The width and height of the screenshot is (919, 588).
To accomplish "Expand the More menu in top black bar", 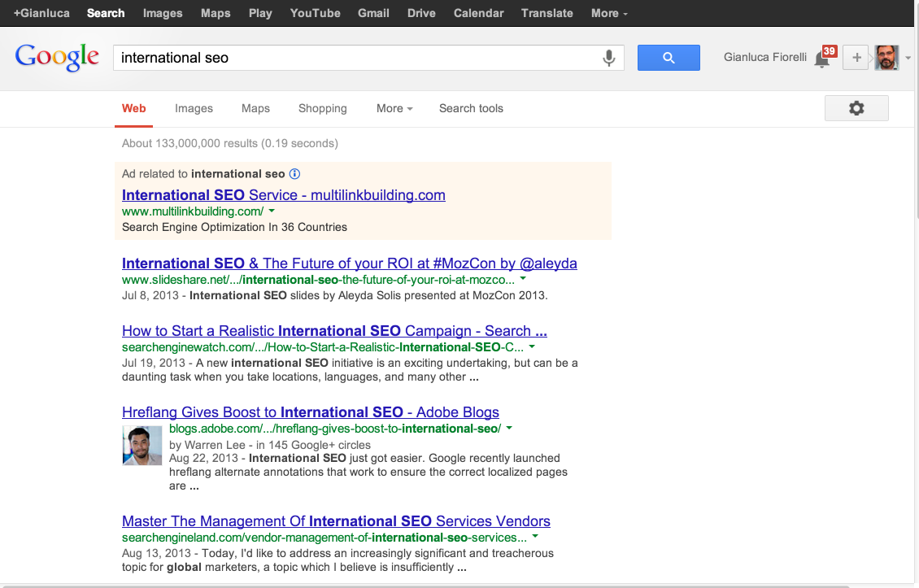I will pos(609,13).
